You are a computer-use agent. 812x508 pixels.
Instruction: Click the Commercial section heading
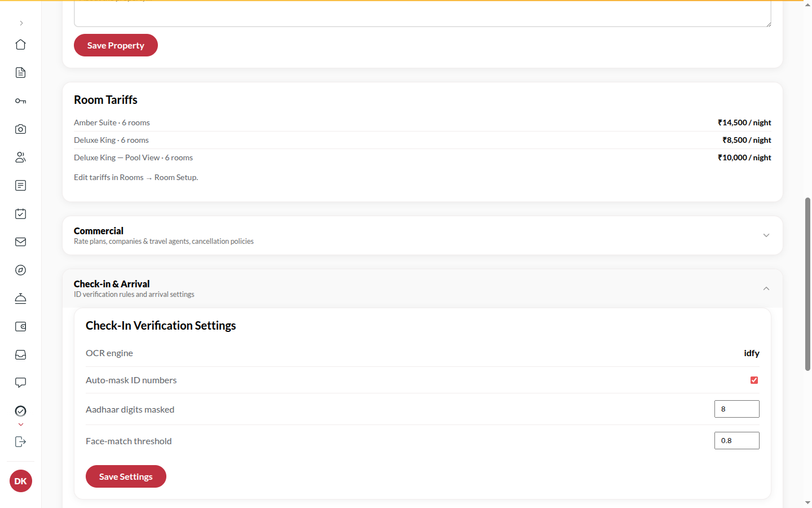99,231
